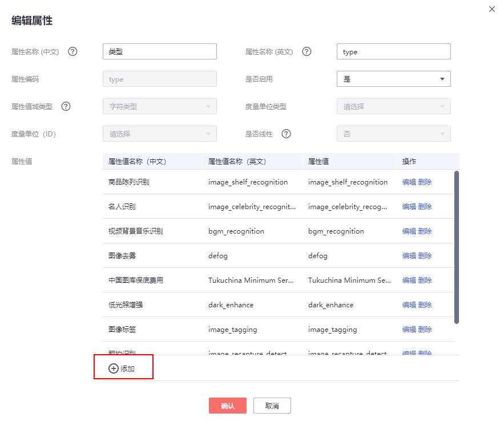This screenshot has width=504, height=425.
Task: Click help icon next to 是否线性
Action: (x=287, y=134)
